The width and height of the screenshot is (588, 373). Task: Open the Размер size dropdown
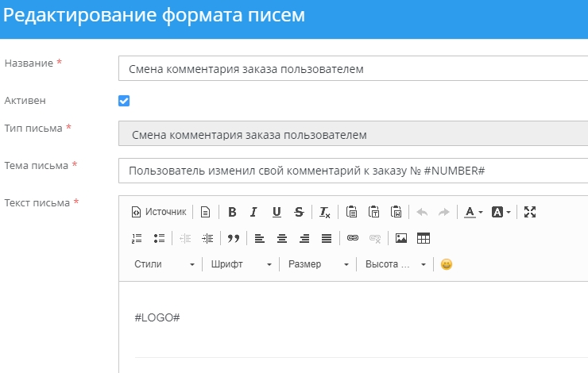tap(318, 264)
